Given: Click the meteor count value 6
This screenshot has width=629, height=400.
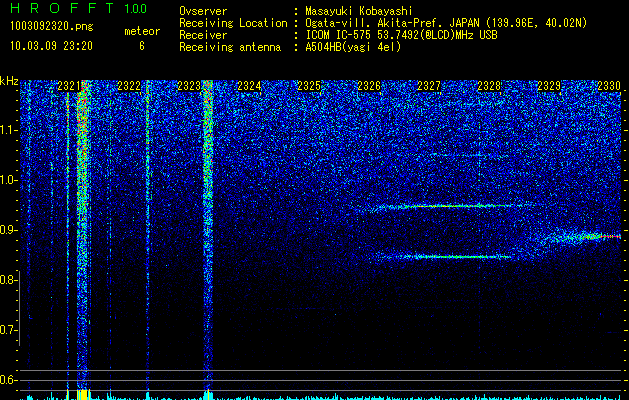Looking at the screenshot, I should pyautogui.click(x=142, y=46).
